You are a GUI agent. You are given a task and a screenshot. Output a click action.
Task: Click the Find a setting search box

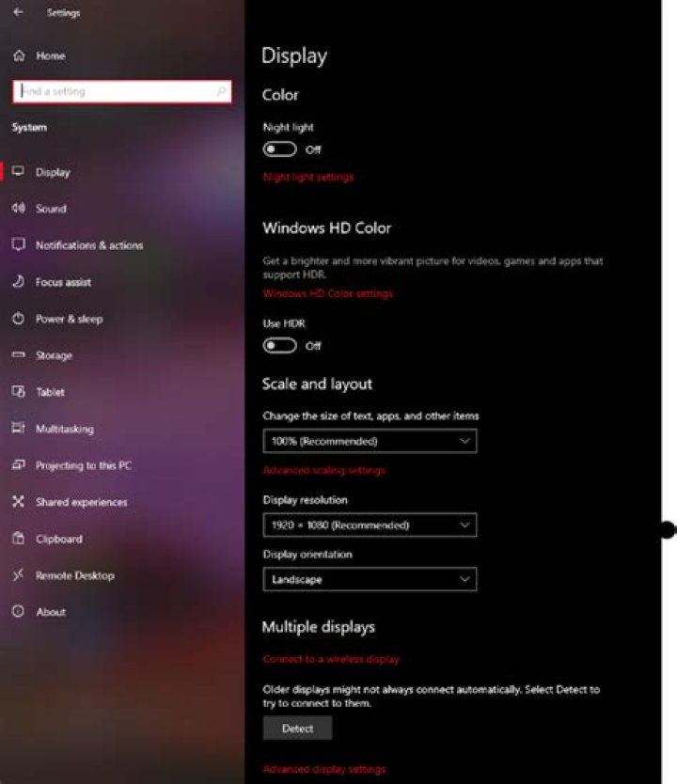point(122,91)
